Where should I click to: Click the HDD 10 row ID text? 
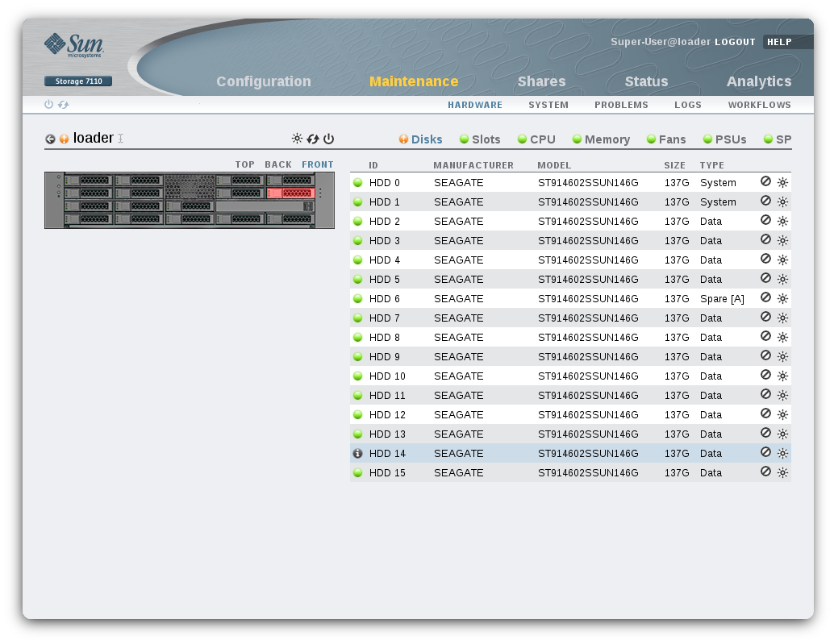point(387,376)
